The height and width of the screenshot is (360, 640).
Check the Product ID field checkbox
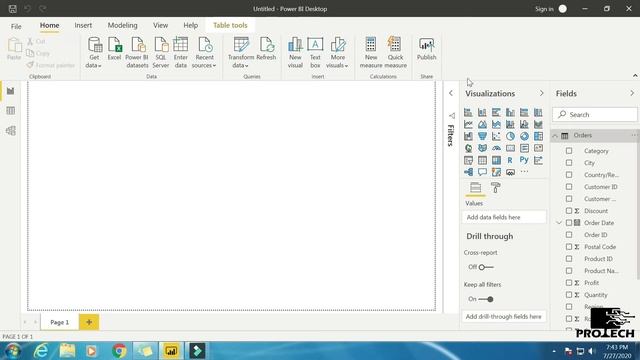click(569, 259)
